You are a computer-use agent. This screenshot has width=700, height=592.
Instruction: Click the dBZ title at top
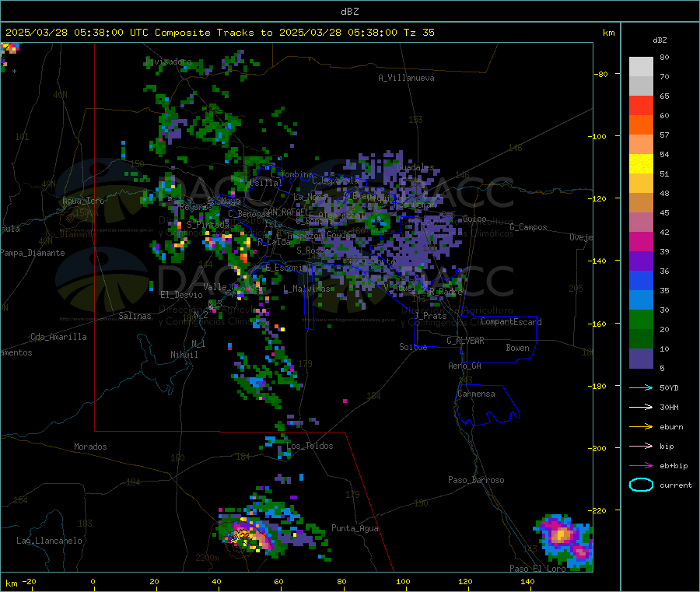coord(349,12)
